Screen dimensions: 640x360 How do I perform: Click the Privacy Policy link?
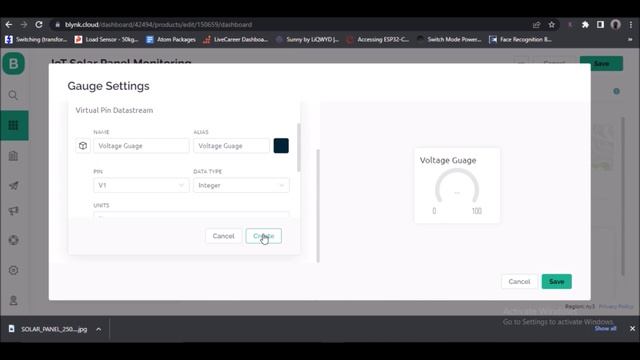point(616,307)
